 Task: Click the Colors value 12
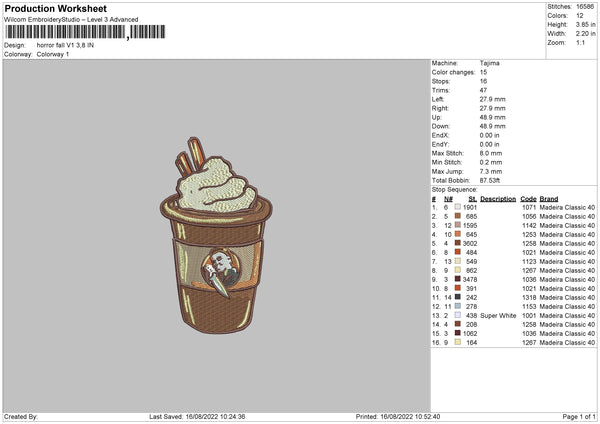tap(580, 16)
